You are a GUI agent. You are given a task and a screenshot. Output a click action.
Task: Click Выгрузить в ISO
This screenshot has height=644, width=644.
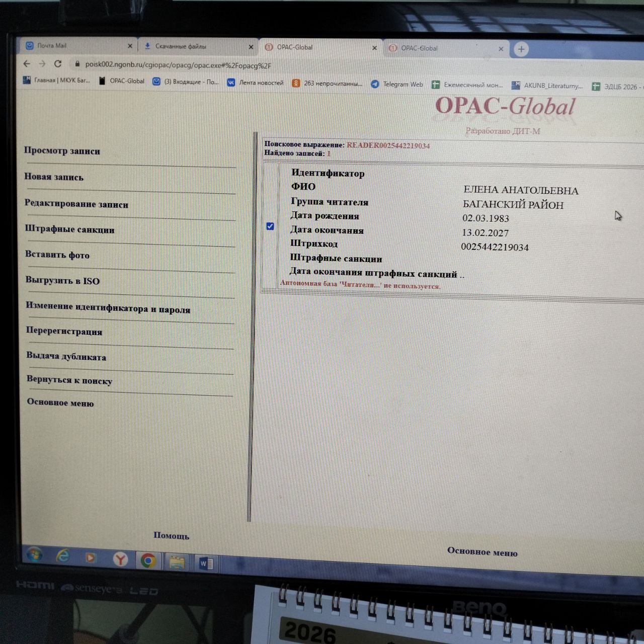(63, 281)
